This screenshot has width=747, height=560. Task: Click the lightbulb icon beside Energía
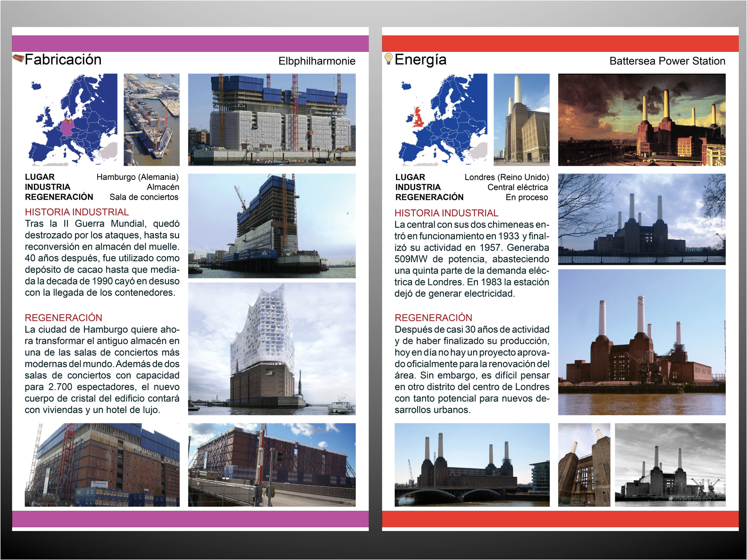[388, 59]
